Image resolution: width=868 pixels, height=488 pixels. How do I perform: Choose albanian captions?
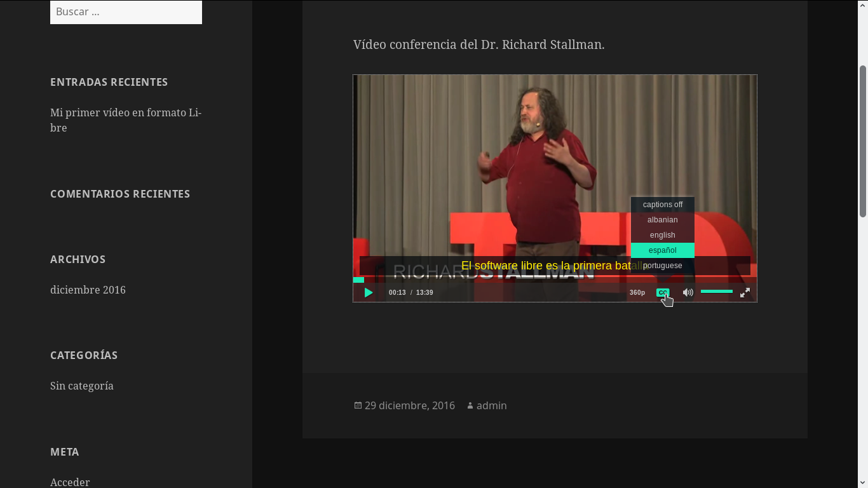click(x=663, y=220)
